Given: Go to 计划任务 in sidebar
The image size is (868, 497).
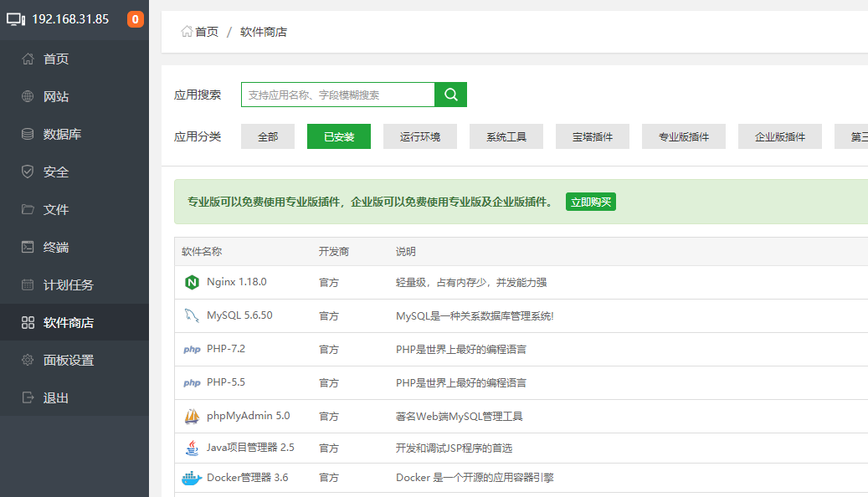Looking at the screenshot, I should tap(68, 285).
